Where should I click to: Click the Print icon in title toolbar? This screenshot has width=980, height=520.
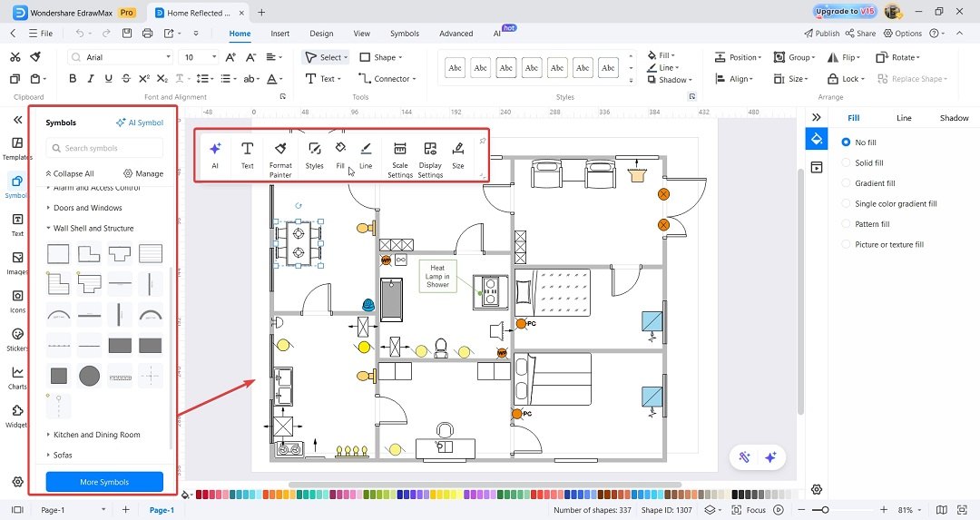(x=148, y=34)
